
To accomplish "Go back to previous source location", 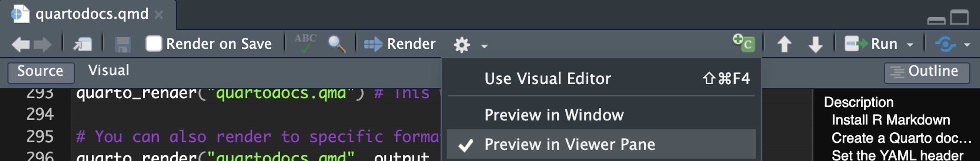I will (21, 44).
